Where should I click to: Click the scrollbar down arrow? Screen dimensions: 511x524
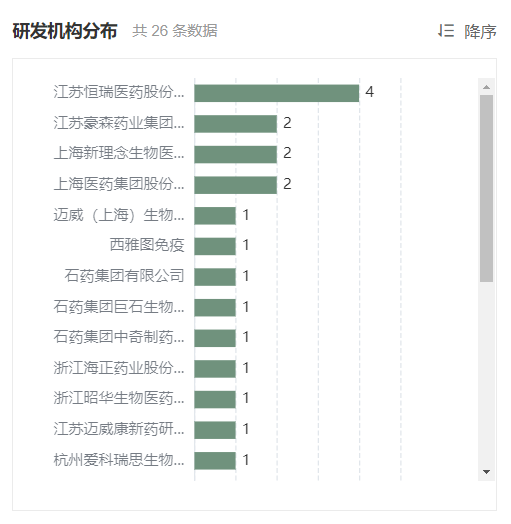pos(486,472)
